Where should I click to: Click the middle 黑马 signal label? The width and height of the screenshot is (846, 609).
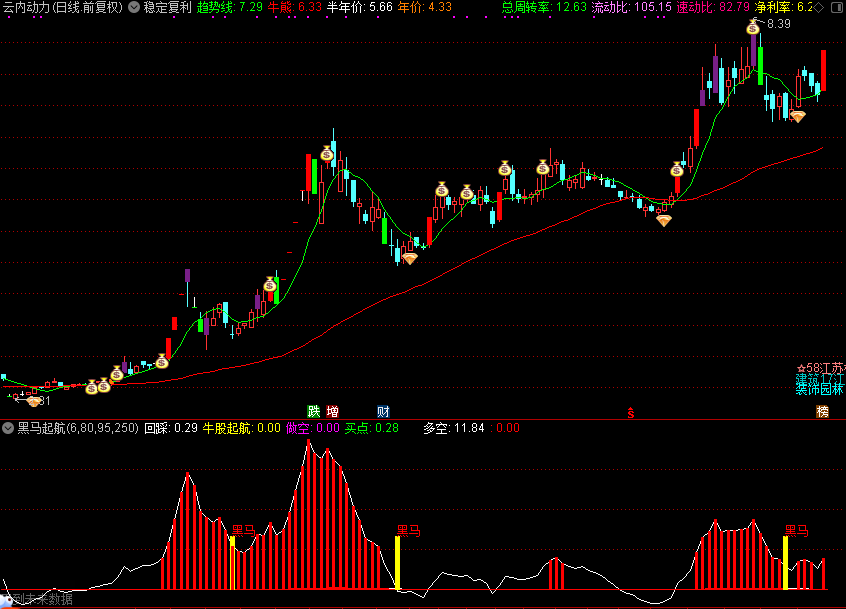click(408, 531)
